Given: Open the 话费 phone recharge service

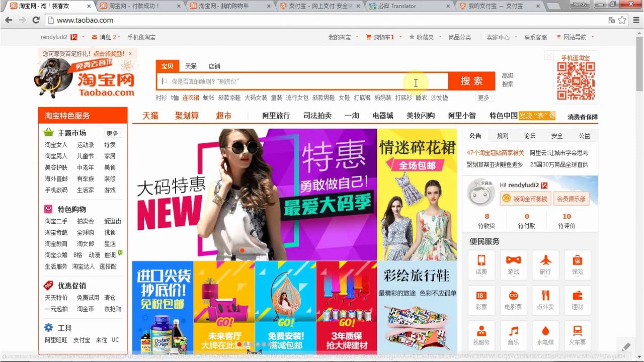Looking at the screenshot, I should [481, 265].
